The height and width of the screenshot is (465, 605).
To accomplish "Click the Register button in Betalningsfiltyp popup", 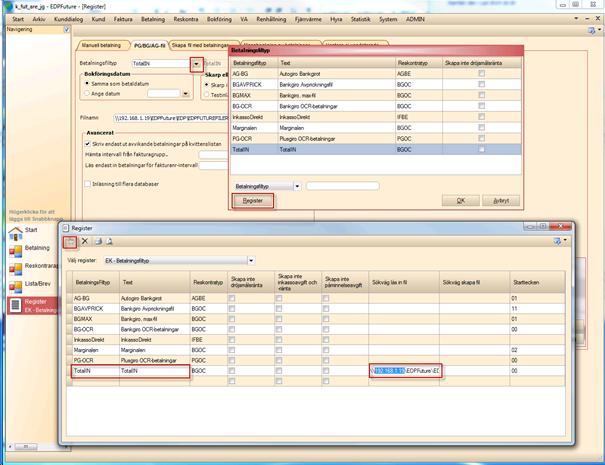I will tap(253, 200).
